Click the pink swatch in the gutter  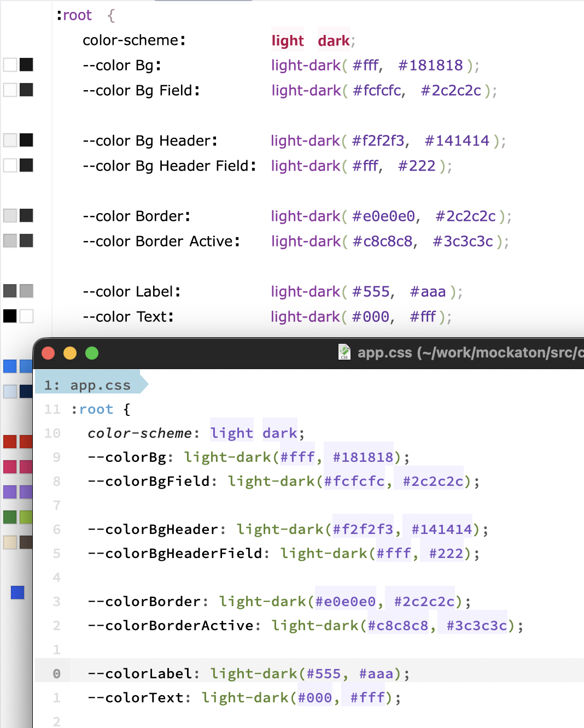(10, 467)
